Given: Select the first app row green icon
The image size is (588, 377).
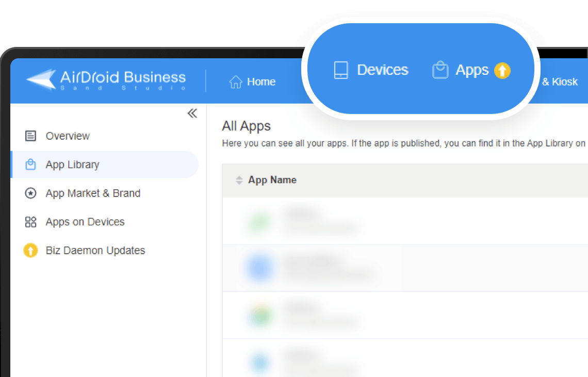Looking at the screenshot, I should click(x=259, y=222).
